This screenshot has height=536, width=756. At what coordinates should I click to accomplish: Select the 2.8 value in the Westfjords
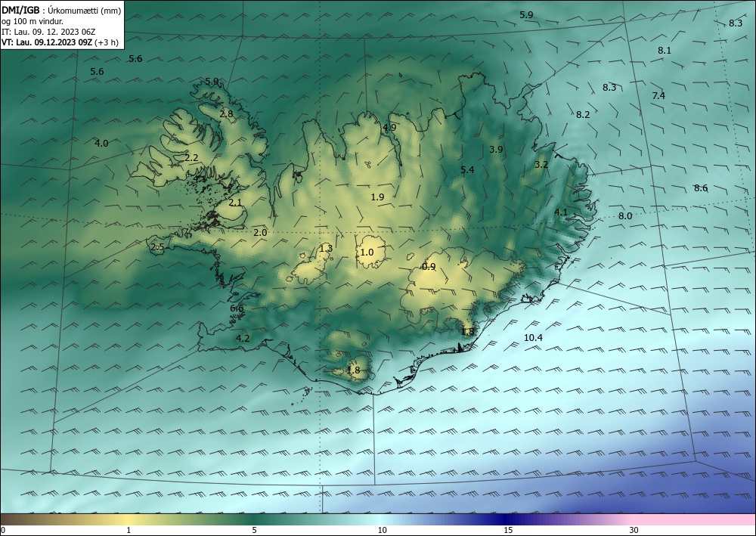click(226, 114)
